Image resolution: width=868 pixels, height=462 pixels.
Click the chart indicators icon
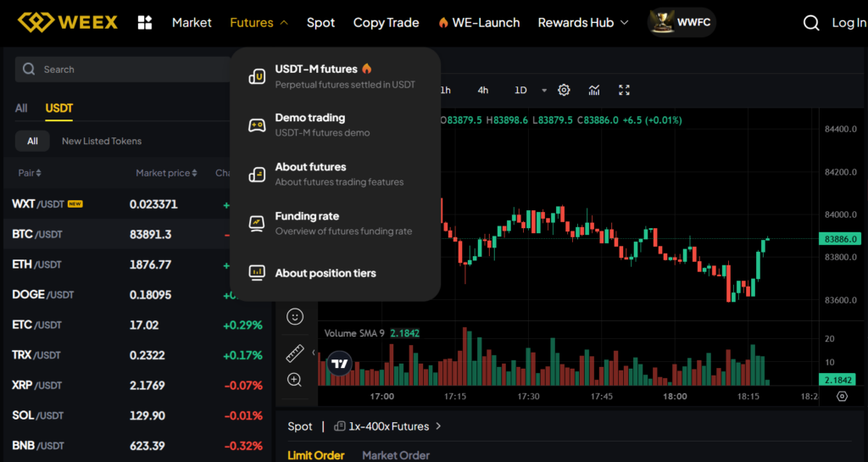pyautogui.click(x=594, y=90)
